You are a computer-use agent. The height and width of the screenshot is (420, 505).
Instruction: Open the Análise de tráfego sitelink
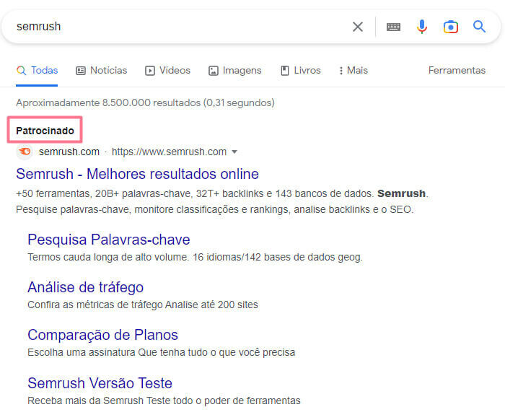tap(86, 287)
